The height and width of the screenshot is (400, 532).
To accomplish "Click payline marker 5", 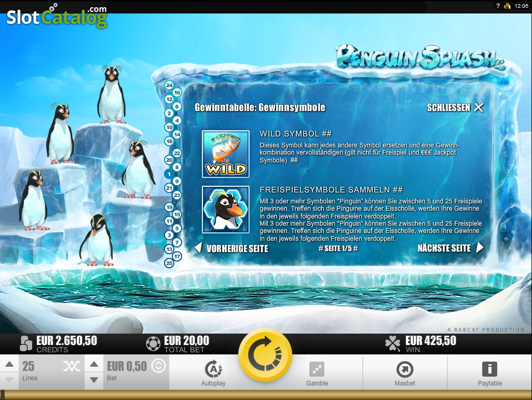I will tap(177, 228).
